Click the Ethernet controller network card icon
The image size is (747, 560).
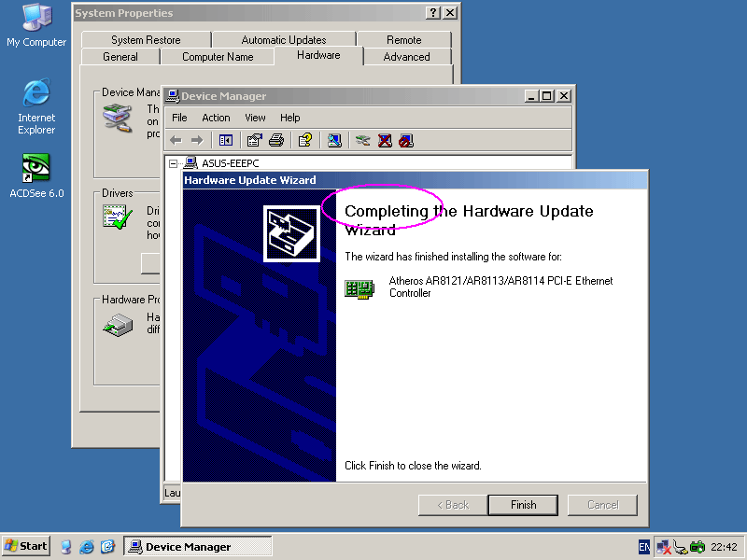pyautogui.click(x=359, y=288)
